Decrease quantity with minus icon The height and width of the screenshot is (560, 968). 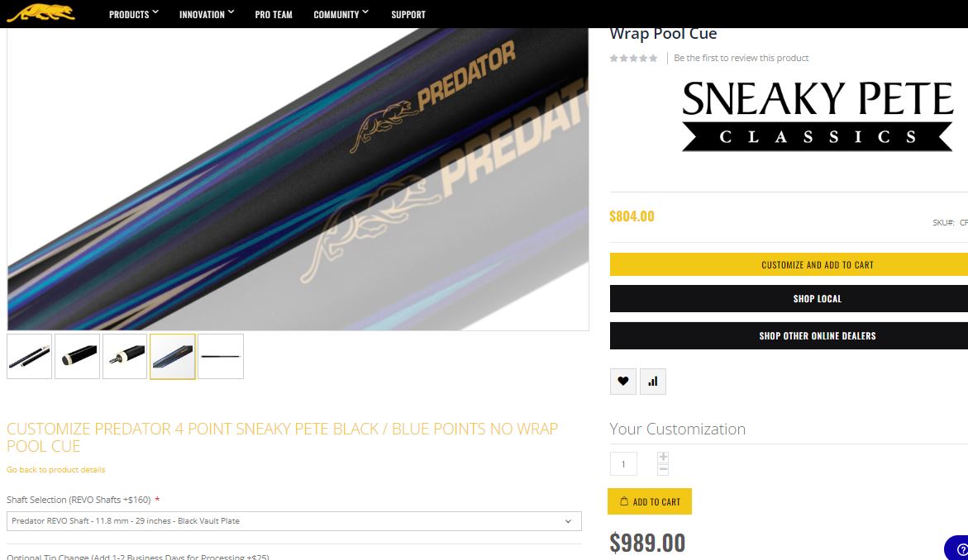(663, 469)
